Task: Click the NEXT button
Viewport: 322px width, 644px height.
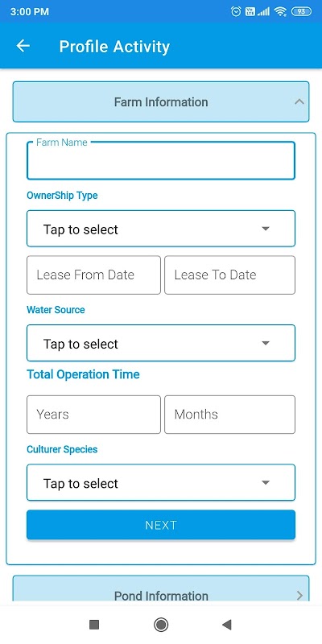Action: point(161,525)
